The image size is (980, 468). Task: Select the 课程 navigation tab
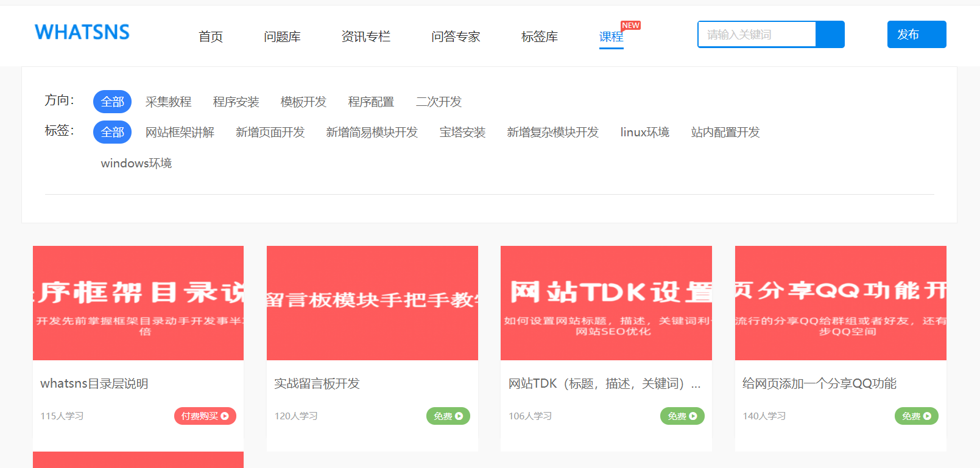coord(611,37)
